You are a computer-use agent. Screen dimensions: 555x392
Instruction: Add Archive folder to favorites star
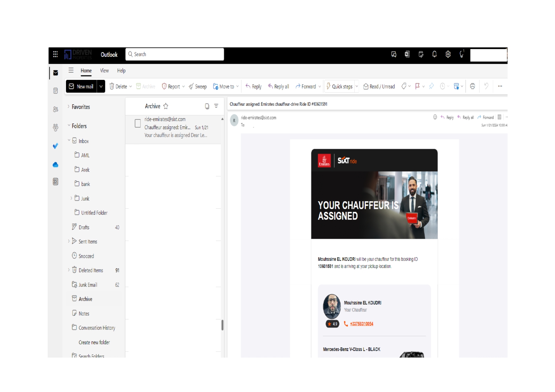166,106
